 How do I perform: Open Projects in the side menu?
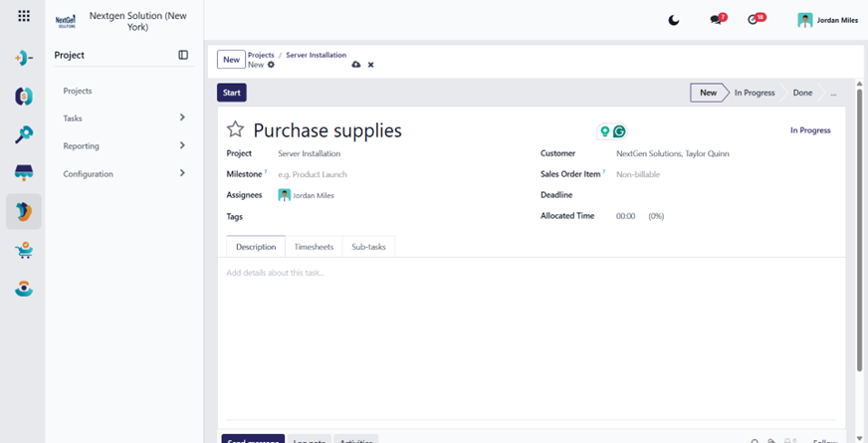[78, 91]
